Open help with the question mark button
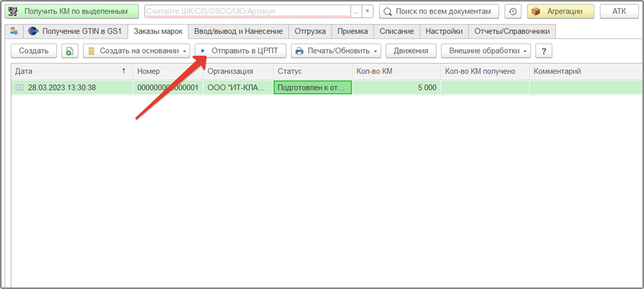This screenshot has width=644, height=289. [x=543, y=51]
